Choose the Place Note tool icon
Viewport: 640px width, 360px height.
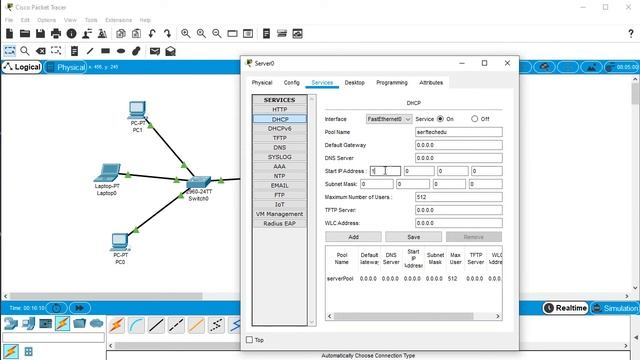(x=74, y=51)
